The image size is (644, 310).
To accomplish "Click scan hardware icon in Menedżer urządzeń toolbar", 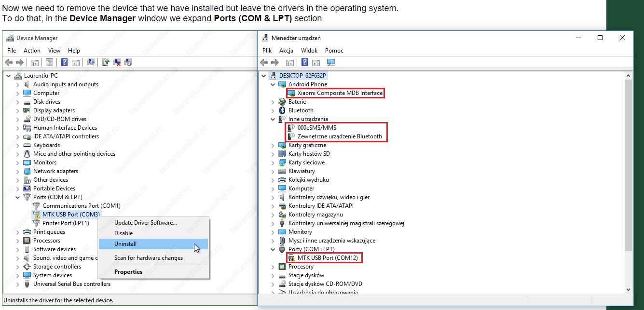I will (330, 62).
